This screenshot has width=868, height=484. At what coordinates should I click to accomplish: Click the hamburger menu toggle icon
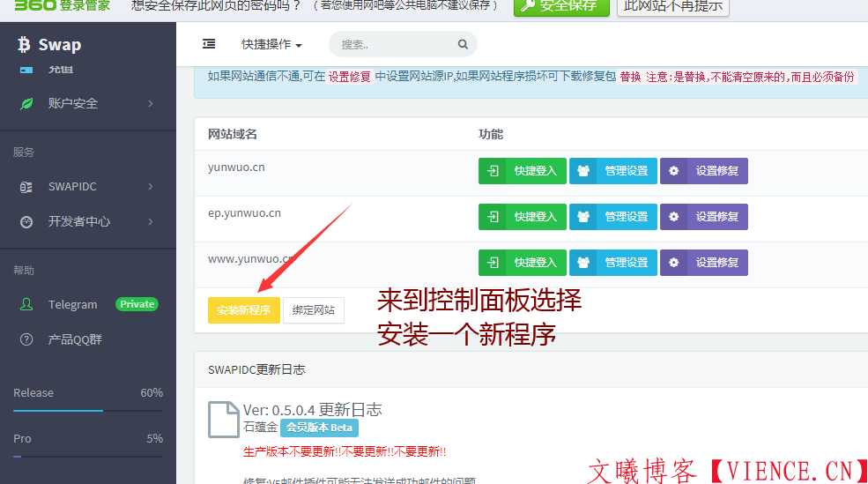click(209, 44)
